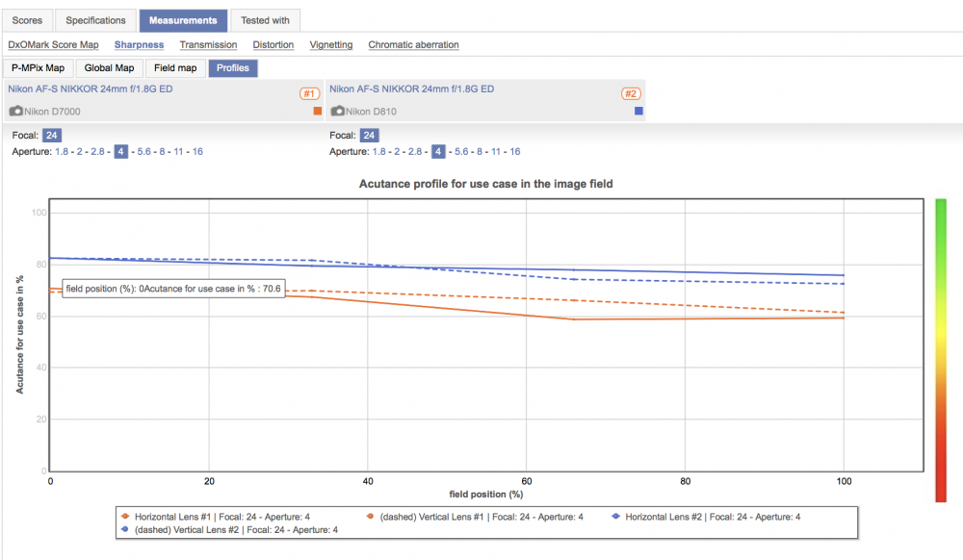Screen dimensions: 963x560
Task: Toggle dashed Vertical Lens #1 legend entry
Action: 475,517
